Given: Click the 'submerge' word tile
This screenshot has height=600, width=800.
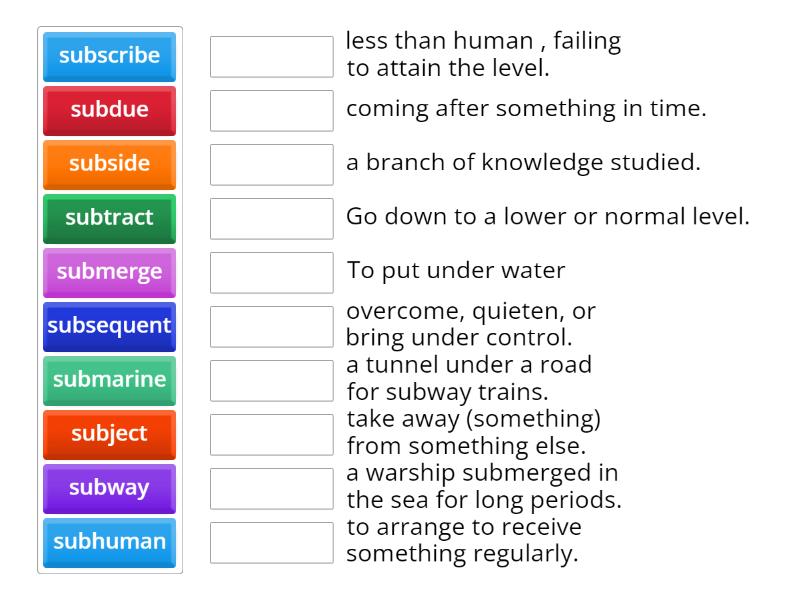Looking at the screenshot, I should (109, 272).
